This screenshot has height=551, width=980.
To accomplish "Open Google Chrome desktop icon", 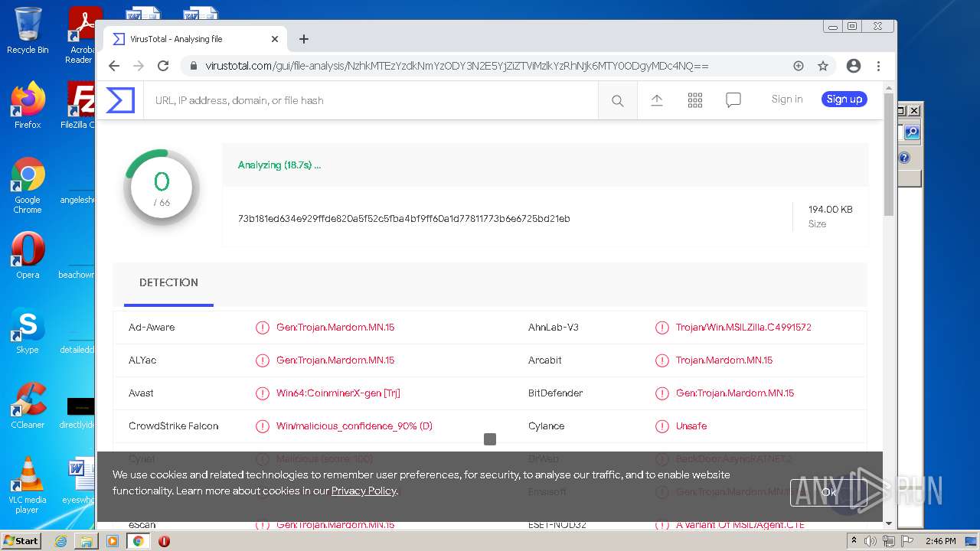I will coord(28,185).
